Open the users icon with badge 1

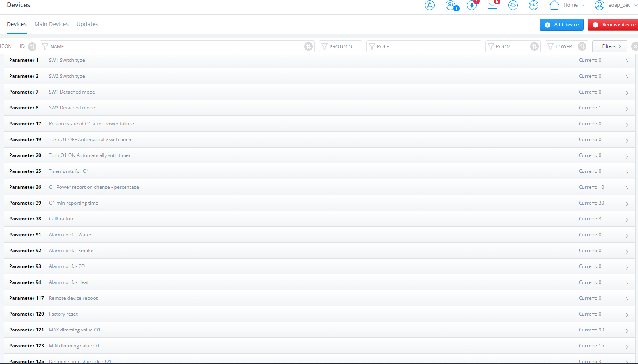(x=451, y=5)
